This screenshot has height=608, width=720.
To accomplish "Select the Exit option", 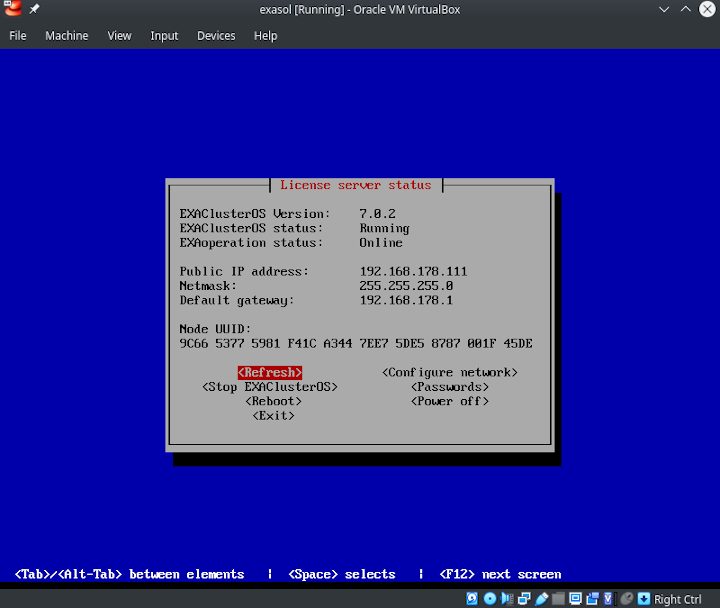I will (x=274, y=416).
